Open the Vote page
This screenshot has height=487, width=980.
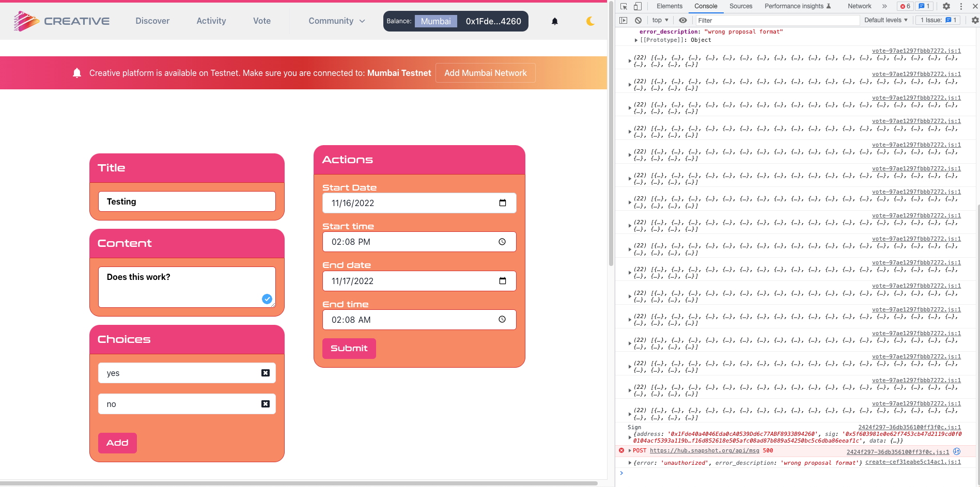pos(262,21)
